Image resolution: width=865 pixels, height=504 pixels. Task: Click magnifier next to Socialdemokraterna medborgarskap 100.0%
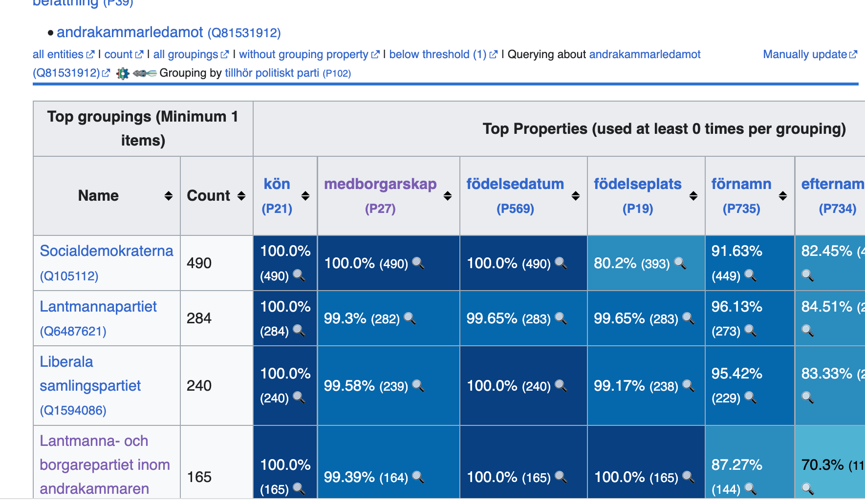(x=418, y=263)
